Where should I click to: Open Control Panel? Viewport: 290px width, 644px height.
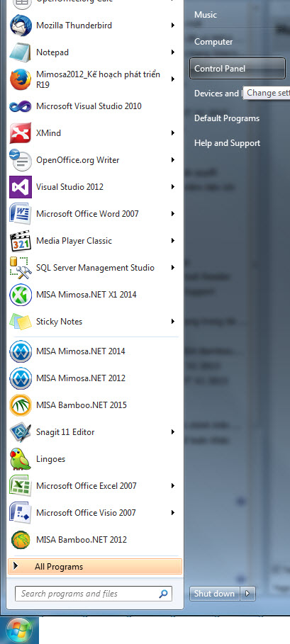pos(238,69)
